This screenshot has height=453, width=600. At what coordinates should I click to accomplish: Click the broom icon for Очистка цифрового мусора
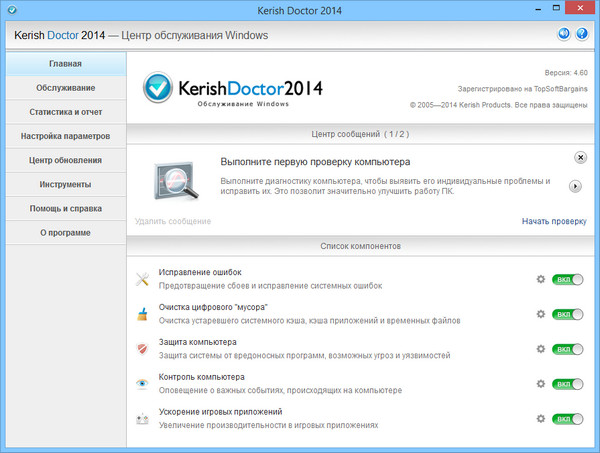(x=142, y=314)
